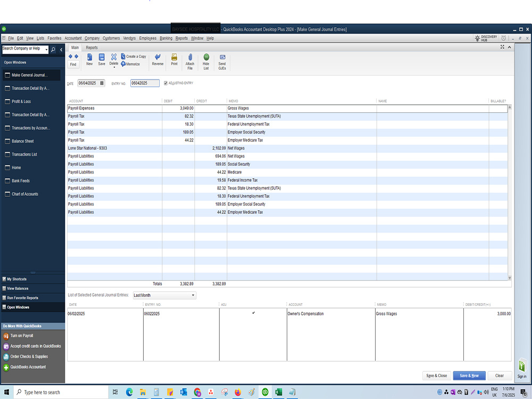Click the Search Company or Help field

pyautogui.click(x=23, y=48)
